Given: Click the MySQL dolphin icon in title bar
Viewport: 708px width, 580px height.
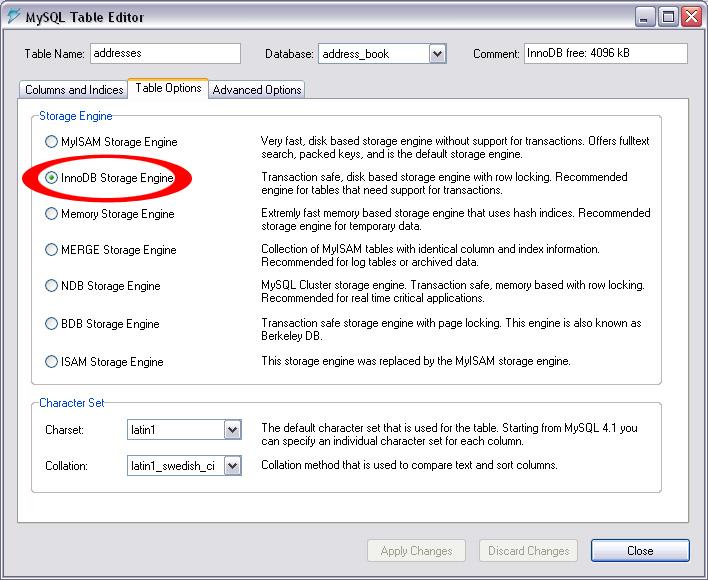Looking at the screenshot, I should pyautogui.click(x=14, y=16).
